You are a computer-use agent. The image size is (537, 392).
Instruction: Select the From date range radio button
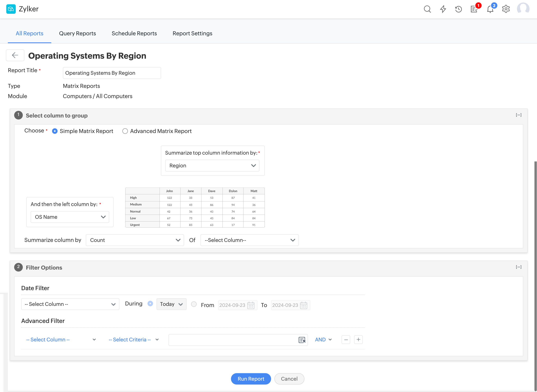point(194,304)
